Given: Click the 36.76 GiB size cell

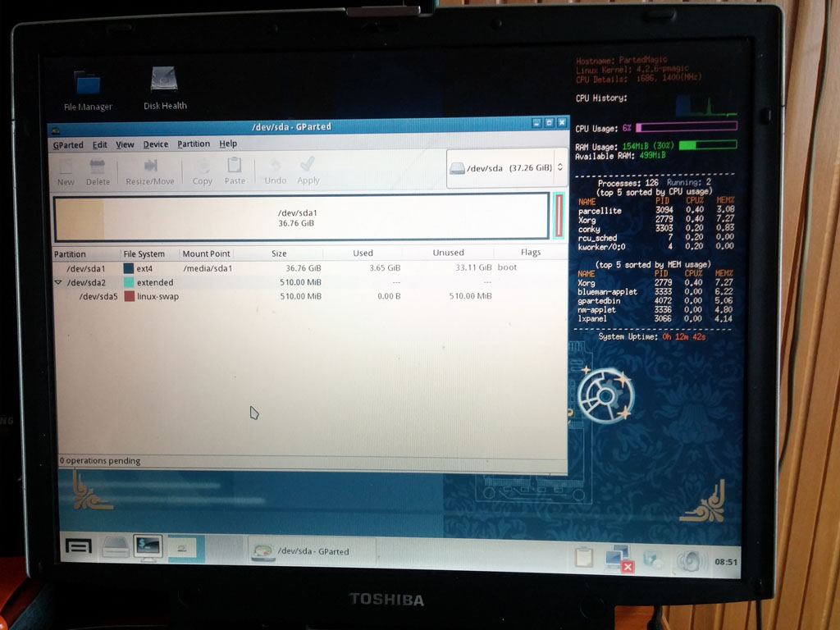Looking at the screenshot, I should coord(304,268).
